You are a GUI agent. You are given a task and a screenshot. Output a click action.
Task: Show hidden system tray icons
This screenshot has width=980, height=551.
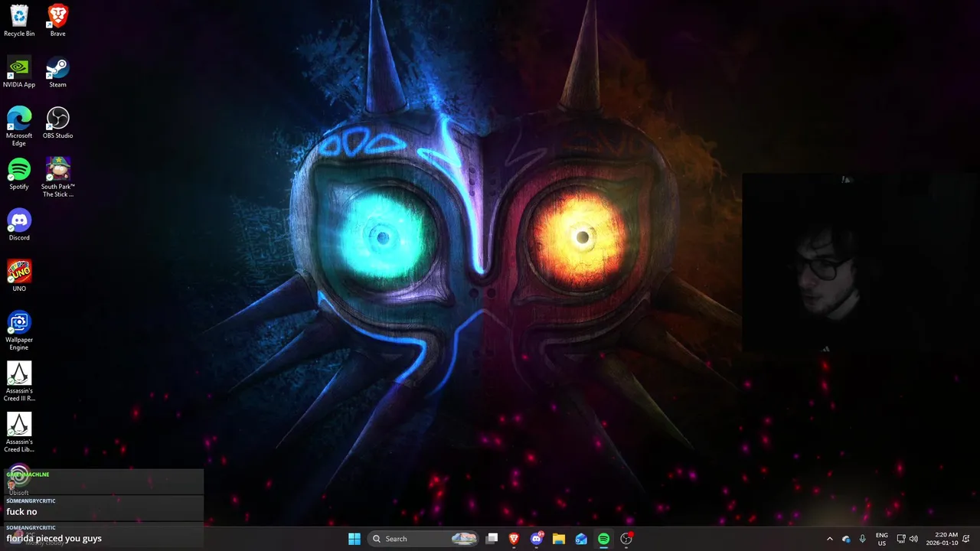[829, 539]
